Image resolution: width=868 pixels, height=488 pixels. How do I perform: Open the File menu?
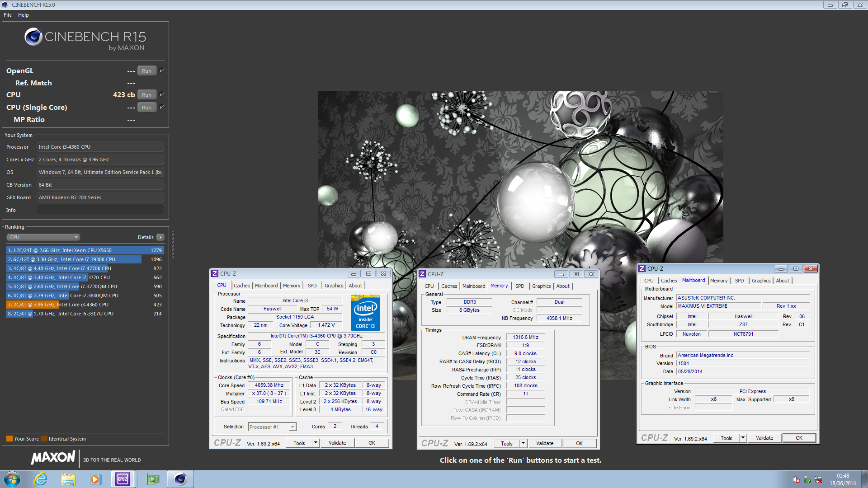point(8,15)
